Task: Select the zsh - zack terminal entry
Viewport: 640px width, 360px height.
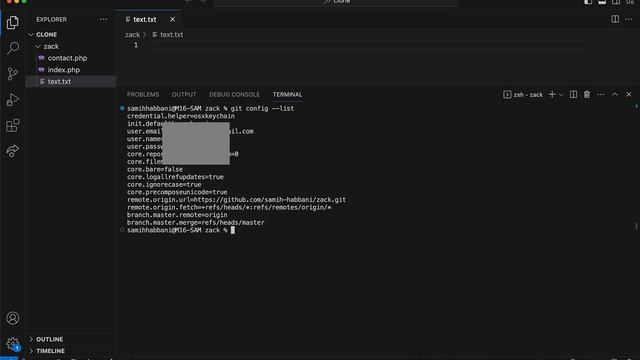Action: pyautogui.click(x=523, y=95)
